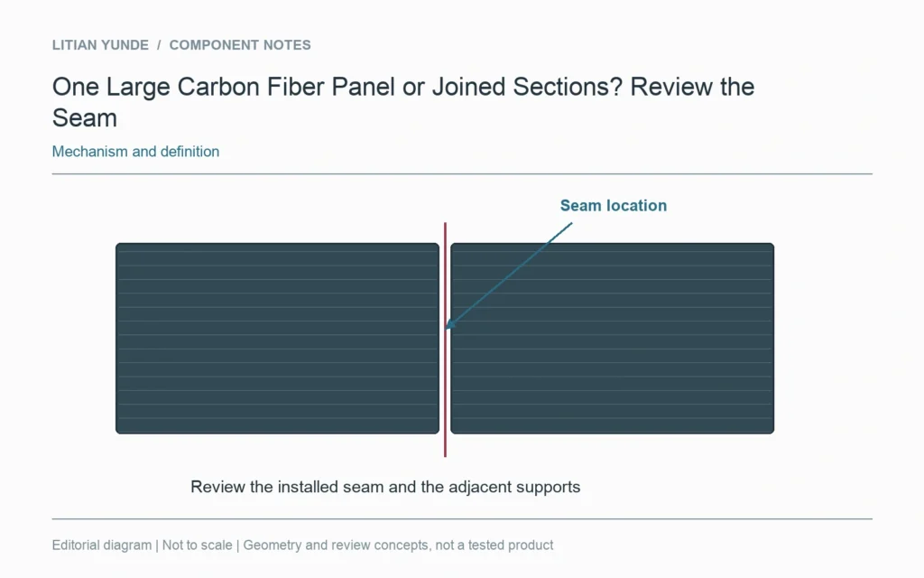924x578 pixels.
Task: Click the horizontal divider below the subtitle
Action: pyautogui.click(x=462, y=174)
